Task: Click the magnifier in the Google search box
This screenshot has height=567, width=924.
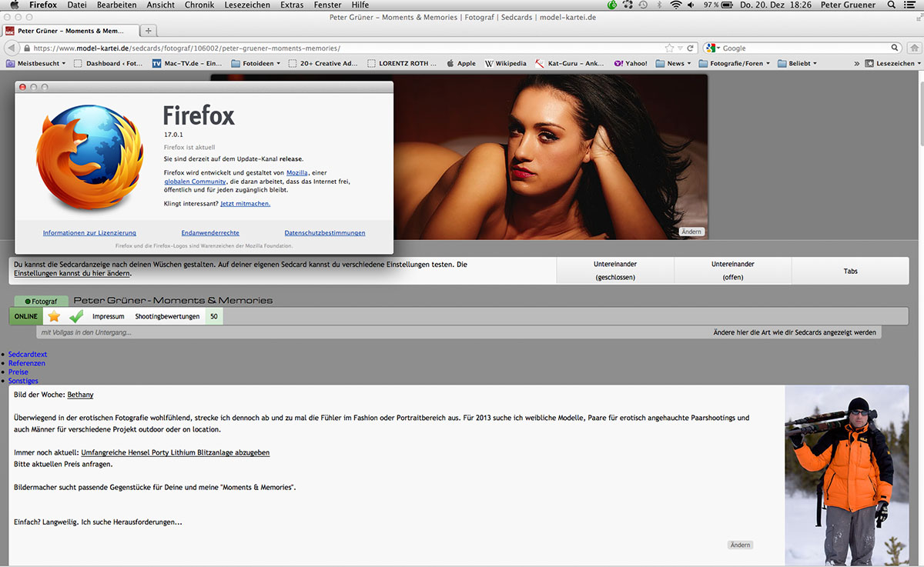Action: pyautogui.click(x=896, y=48)
